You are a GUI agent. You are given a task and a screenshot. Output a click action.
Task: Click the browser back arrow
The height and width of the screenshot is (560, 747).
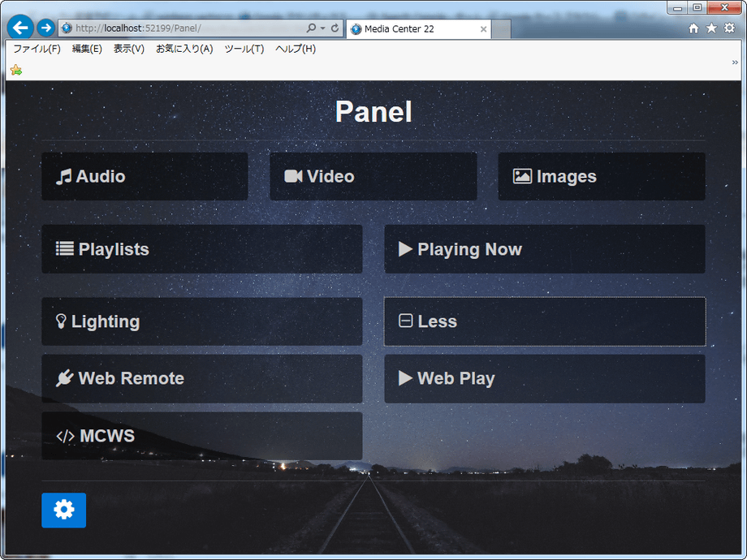(x=20, y=28)
